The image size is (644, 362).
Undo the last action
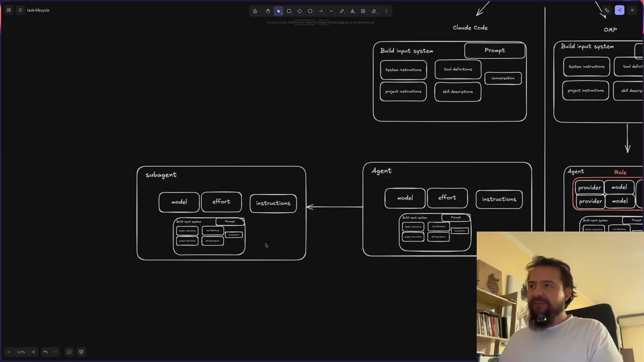click(x=45, y=352)
